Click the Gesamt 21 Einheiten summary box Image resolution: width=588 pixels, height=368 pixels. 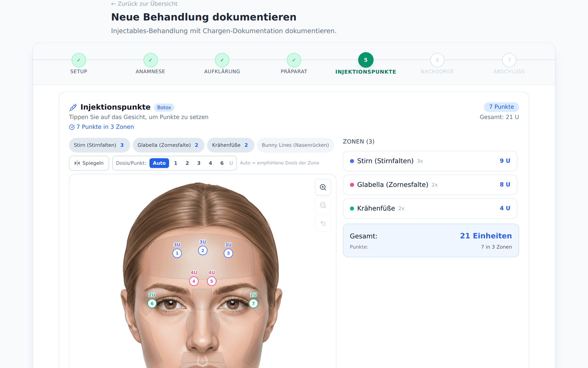pos(431,240)
